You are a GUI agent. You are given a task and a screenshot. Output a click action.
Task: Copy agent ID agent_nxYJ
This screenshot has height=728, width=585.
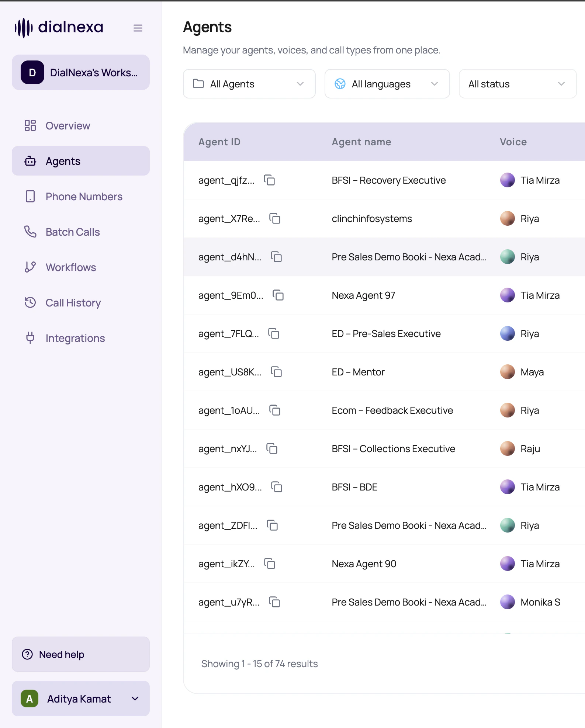click(272, 449)
